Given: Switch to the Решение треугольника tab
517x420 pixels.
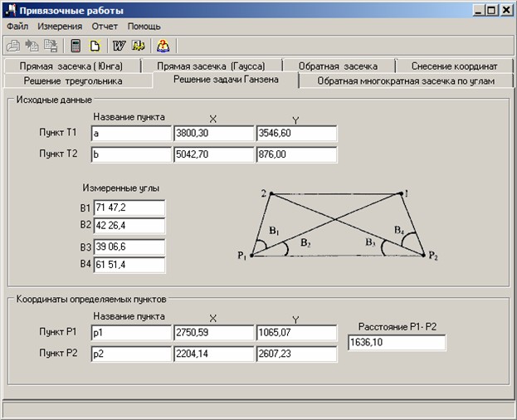Looking at the screenshot, I should point(73,81).
